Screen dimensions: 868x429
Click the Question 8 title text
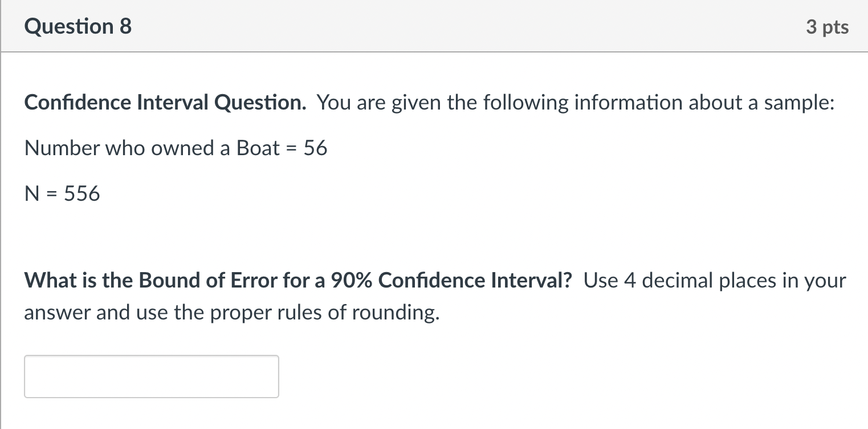pyautogui.click(x=78, y=26)
